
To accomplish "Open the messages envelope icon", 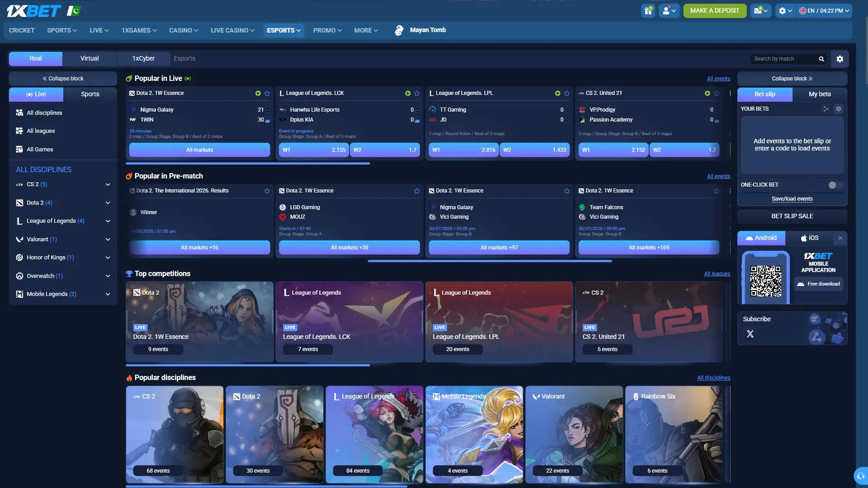I will click(x=761, y=11).
